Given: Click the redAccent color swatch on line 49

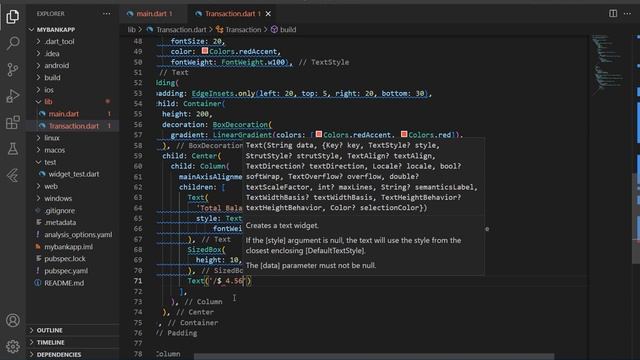Looking at the screenshot, I should click(205, 51).
